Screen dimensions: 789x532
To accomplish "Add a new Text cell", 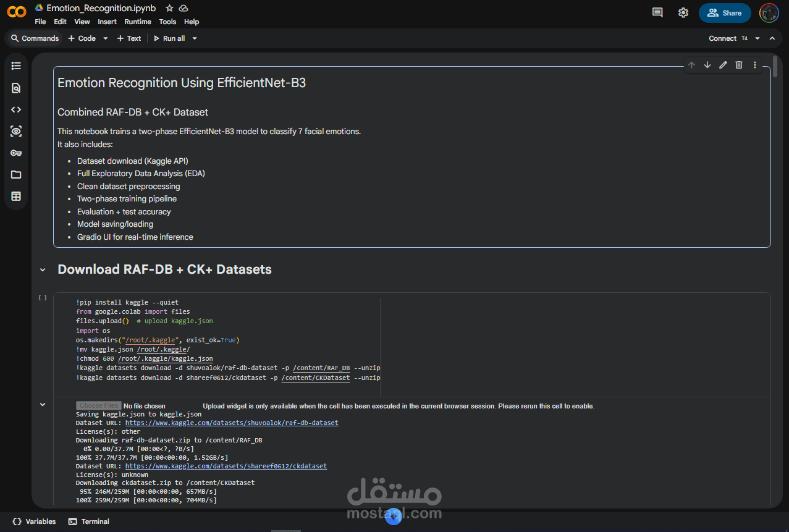I will pyautogui.click(x=129, y=38).
